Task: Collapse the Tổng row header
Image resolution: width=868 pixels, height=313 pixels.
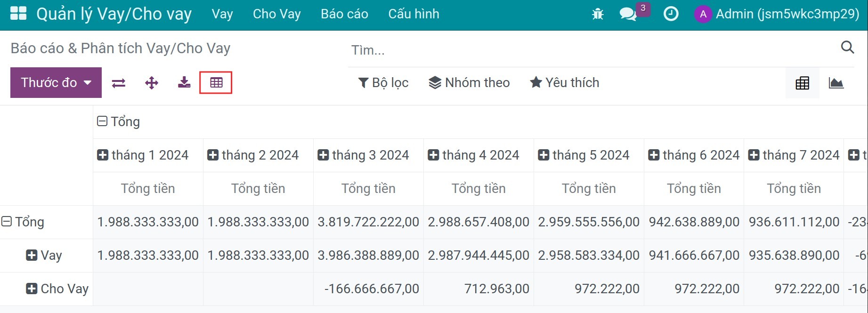Action: point(23,222)
